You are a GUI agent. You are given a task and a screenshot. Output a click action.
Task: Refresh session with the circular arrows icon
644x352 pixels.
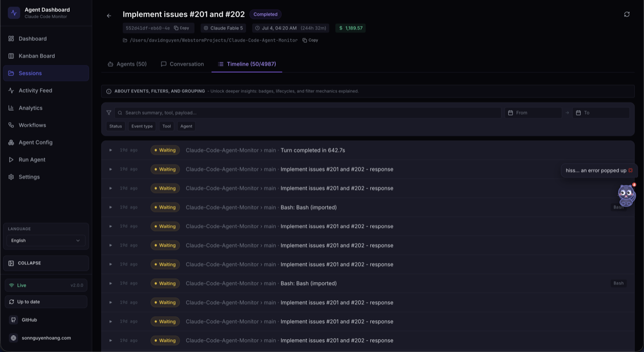[x=627, y=15]
